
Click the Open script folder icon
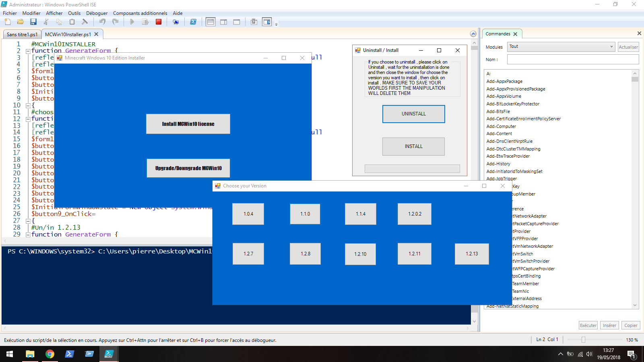[21, 22]
